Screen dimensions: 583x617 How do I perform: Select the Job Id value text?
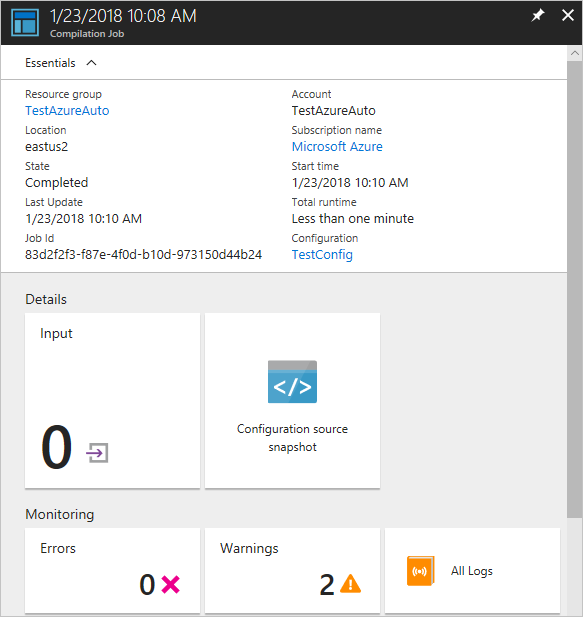tap(144, 255)
